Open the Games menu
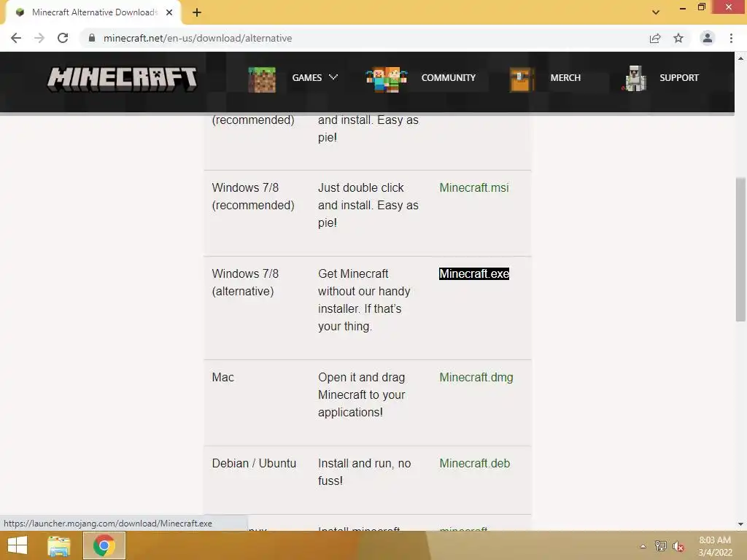The height and width of the screenshot is (560, 747). 307,77
